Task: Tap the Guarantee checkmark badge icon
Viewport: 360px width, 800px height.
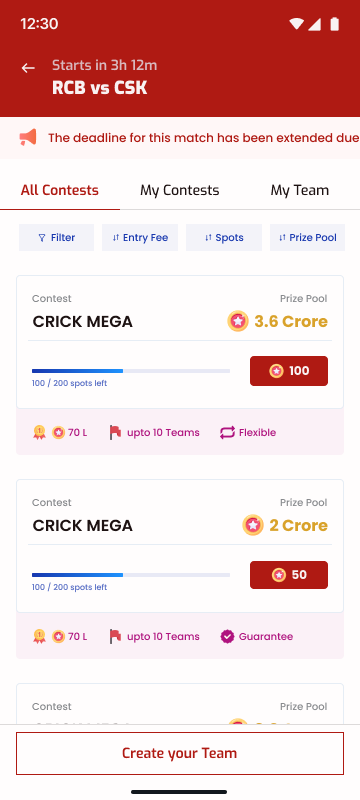Action: click(227, 637)
